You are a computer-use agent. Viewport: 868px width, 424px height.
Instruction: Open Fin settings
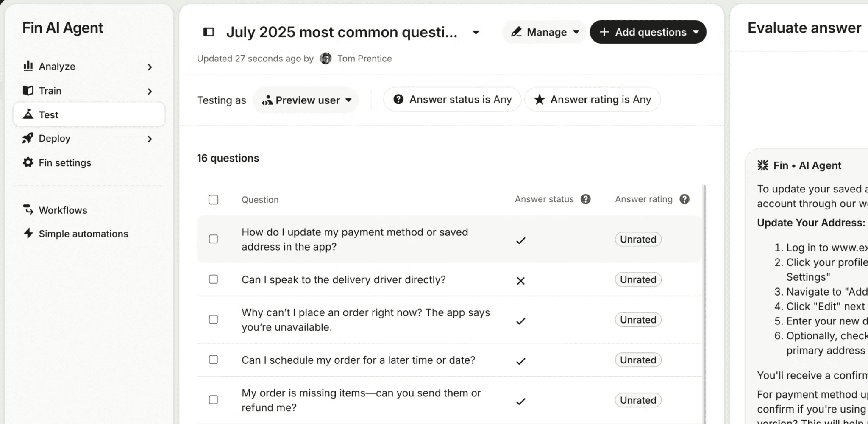[x=89, y=163]
